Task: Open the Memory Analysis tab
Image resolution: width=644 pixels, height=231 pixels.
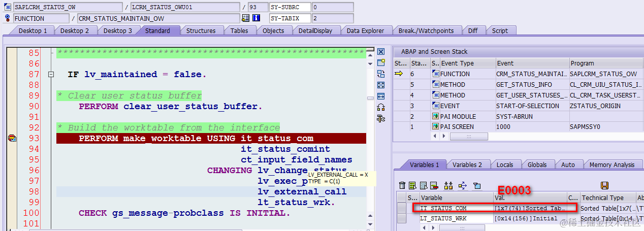Action: click(611, 164)
